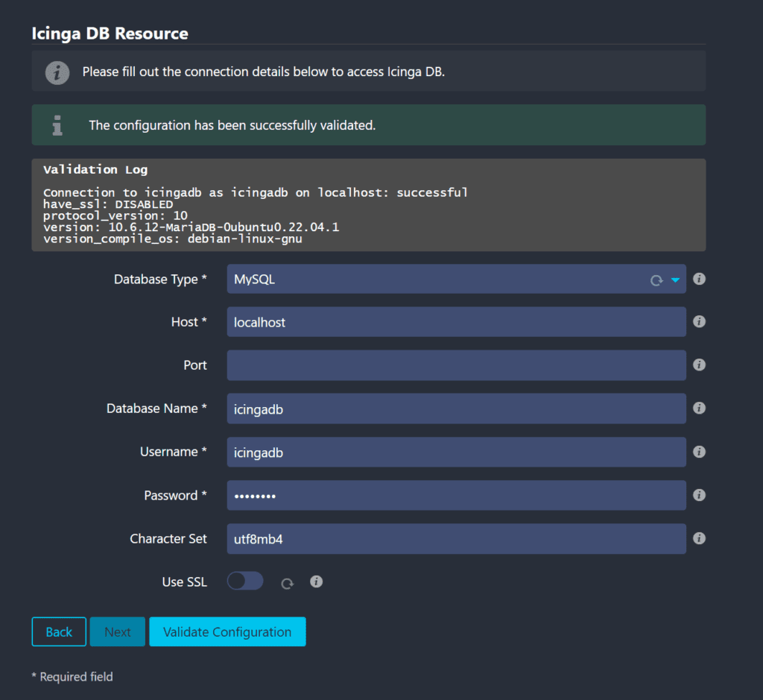
Task: Click the info icon beside Database Type
Action: (699, 279)
